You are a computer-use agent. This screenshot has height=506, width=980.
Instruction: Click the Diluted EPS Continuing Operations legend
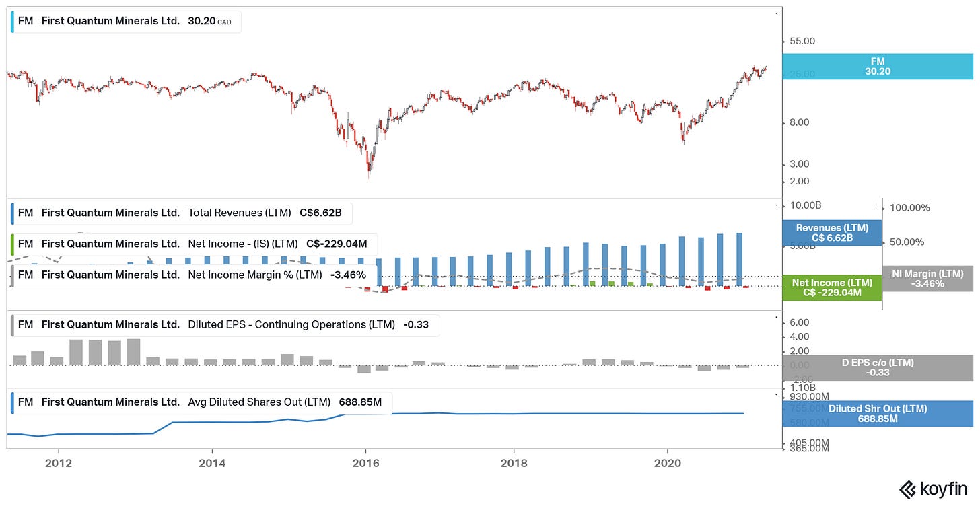(225, 324)
